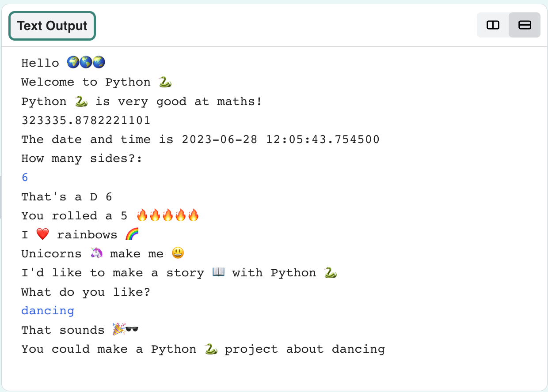This screenshot has width=548, height=392.
Task: Click the rainbow emoji
Action: pyautogui.click(x=132, y=234)
